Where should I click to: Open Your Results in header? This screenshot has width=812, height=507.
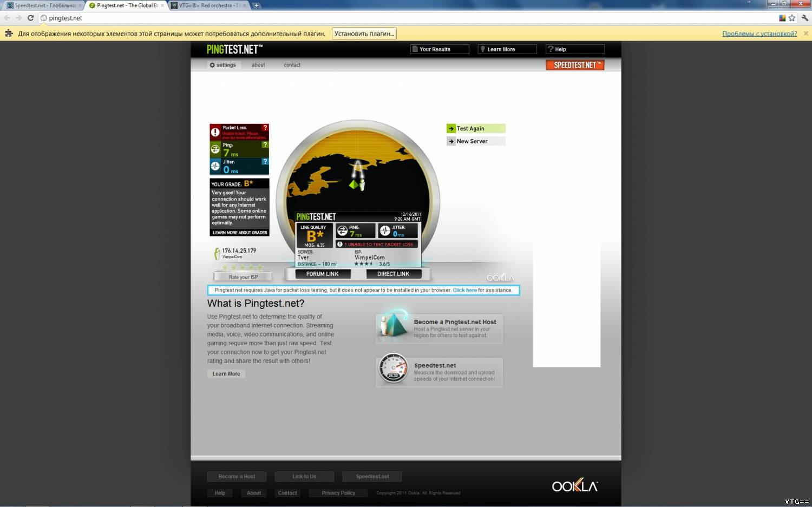[x=440, y=49]
